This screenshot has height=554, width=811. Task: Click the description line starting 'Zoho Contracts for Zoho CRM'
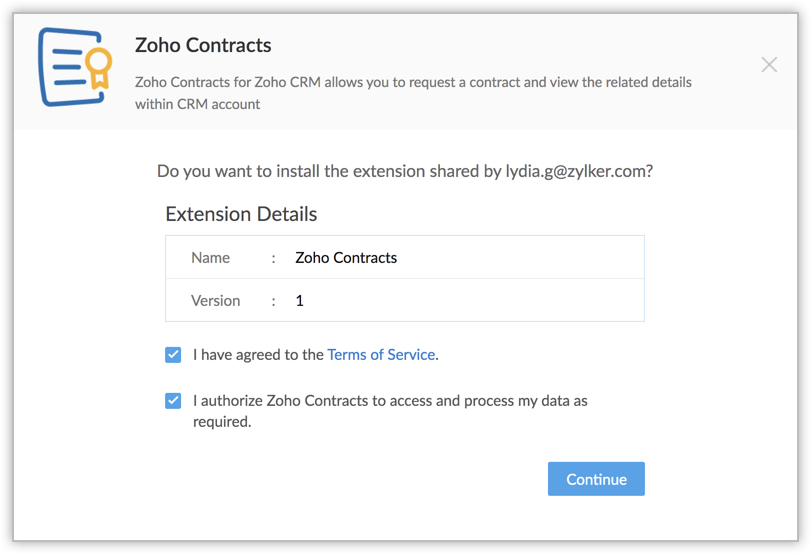413,81
